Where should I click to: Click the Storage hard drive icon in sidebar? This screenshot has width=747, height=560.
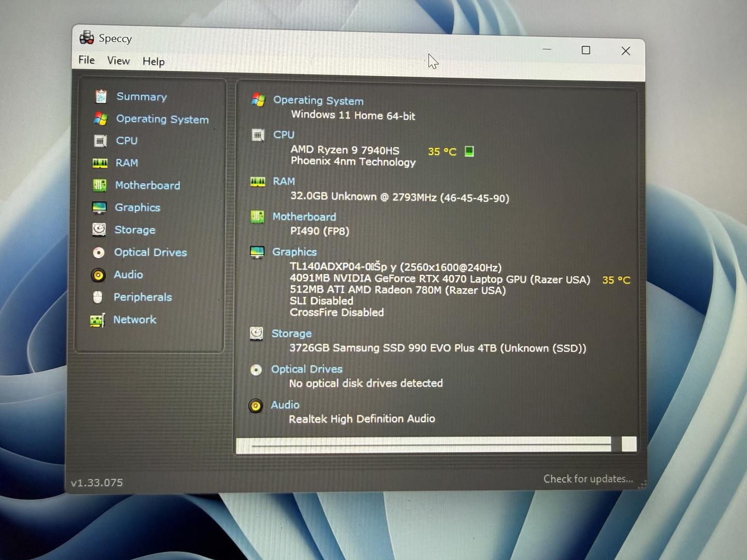pos(99,230)
